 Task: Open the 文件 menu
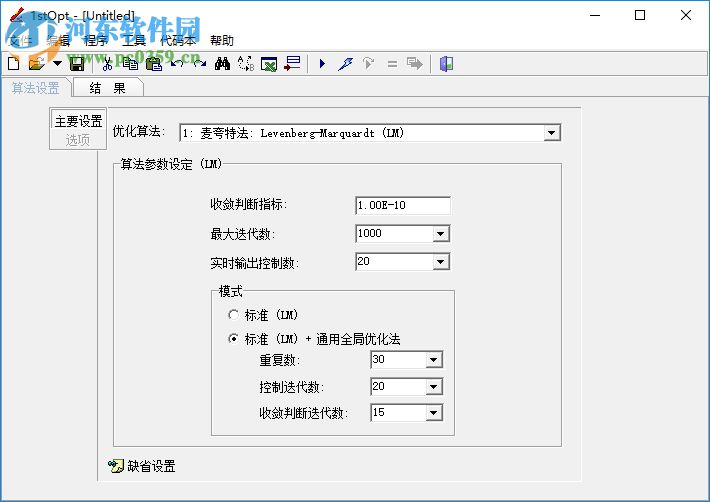point(21,41)
